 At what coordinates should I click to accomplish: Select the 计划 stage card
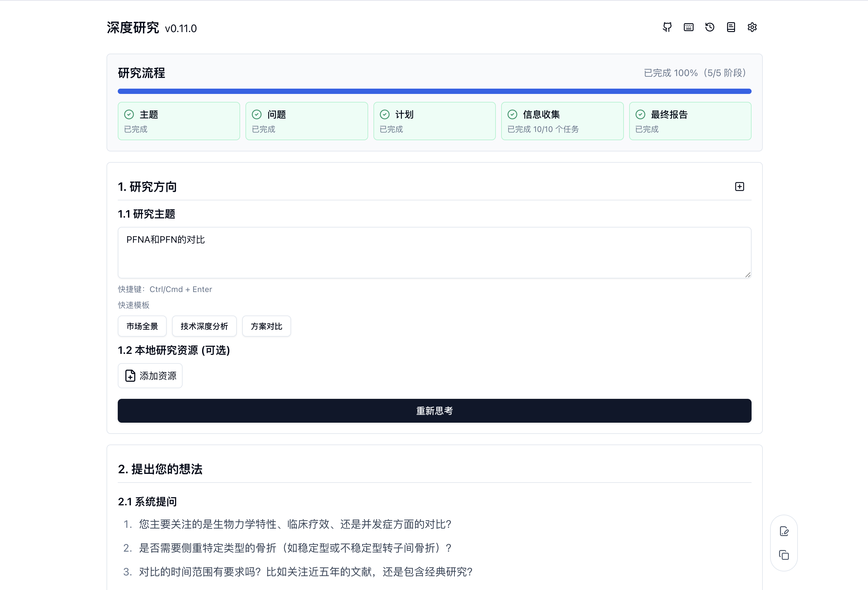[x=434, y=121]
